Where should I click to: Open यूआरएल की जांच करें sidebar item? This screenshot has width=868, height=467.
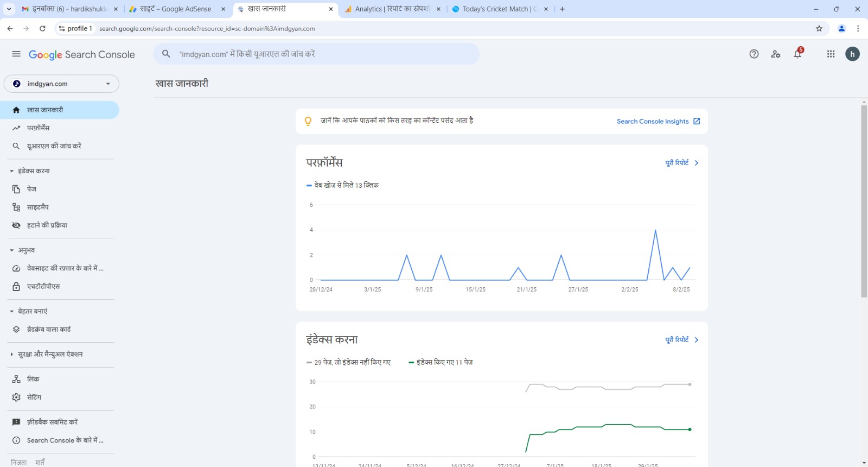coord(60,146)
